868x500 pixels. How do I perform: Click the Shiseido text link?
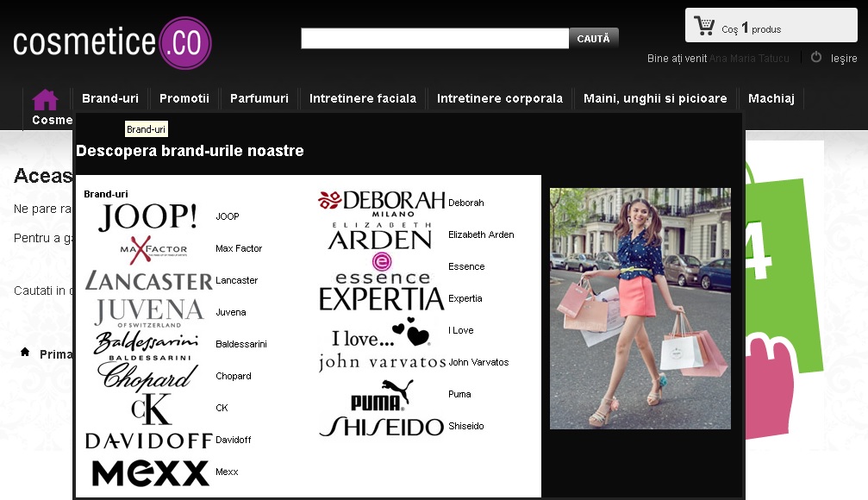[466, 427]
